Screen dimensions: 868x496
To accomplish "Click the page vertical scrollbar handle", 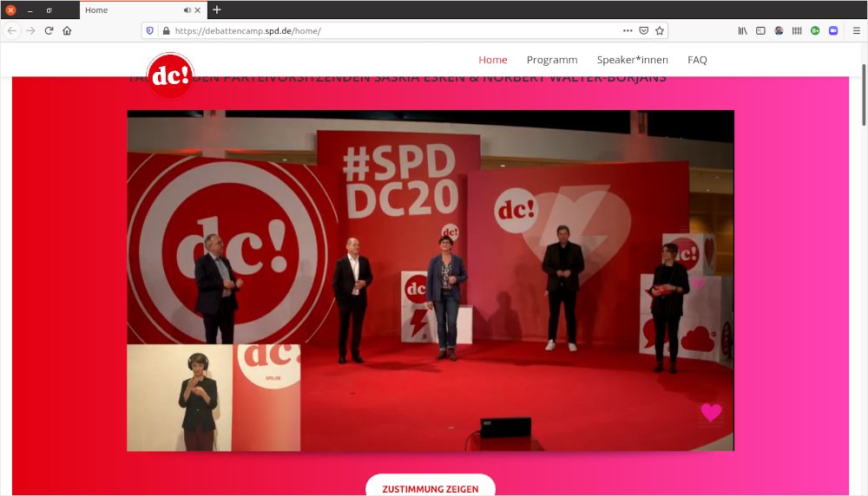I will coord(864,95).
